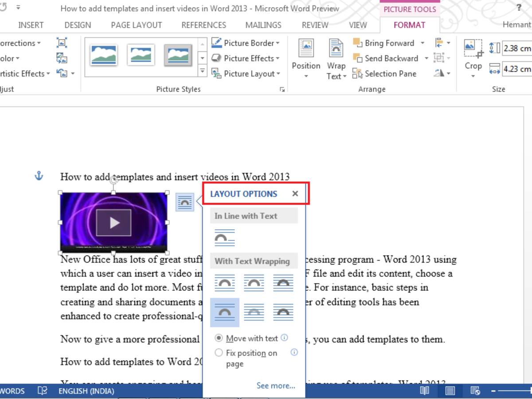Choose In Line with Text layout icon
Viewport: 532px width, 399px height.
point(225,238)
